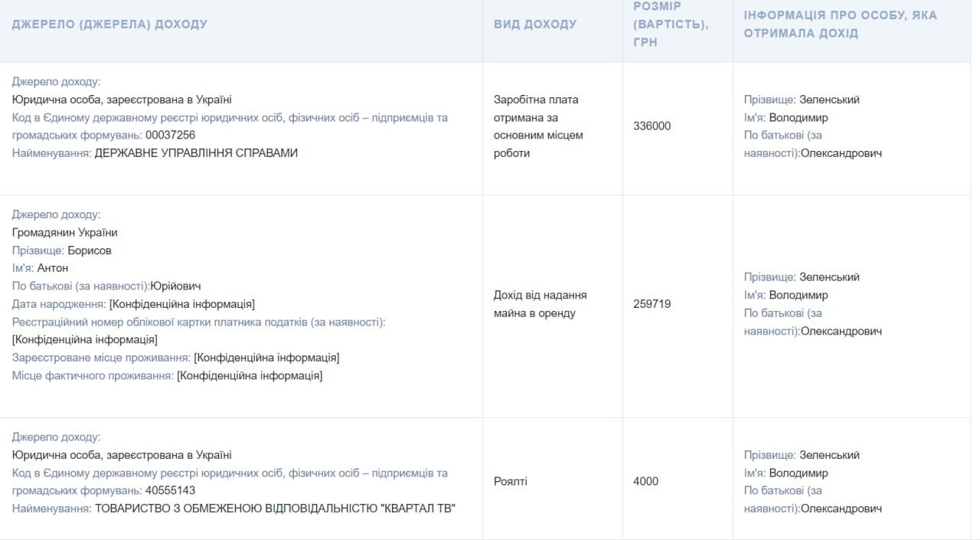This screenshot has width=980, height=540.
Task: Click the "Вид доходу" column header
Action: pyautogui.click(x=535, y=25)
